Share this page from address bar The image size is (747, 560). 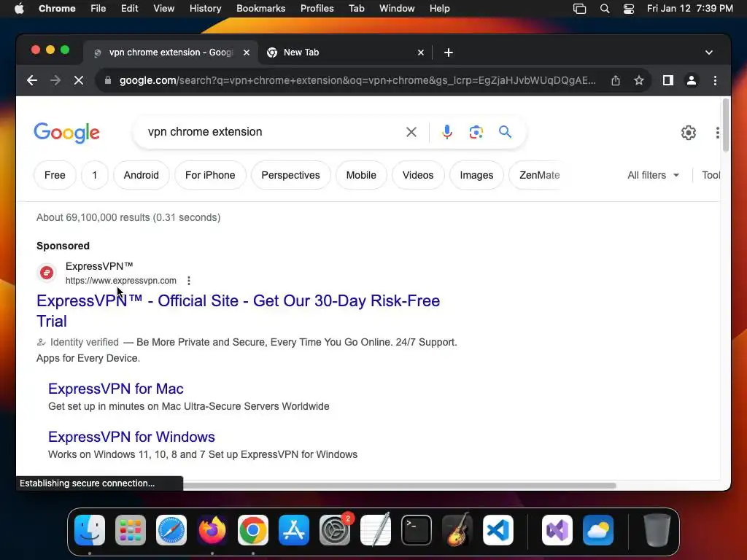click(616, 80)
